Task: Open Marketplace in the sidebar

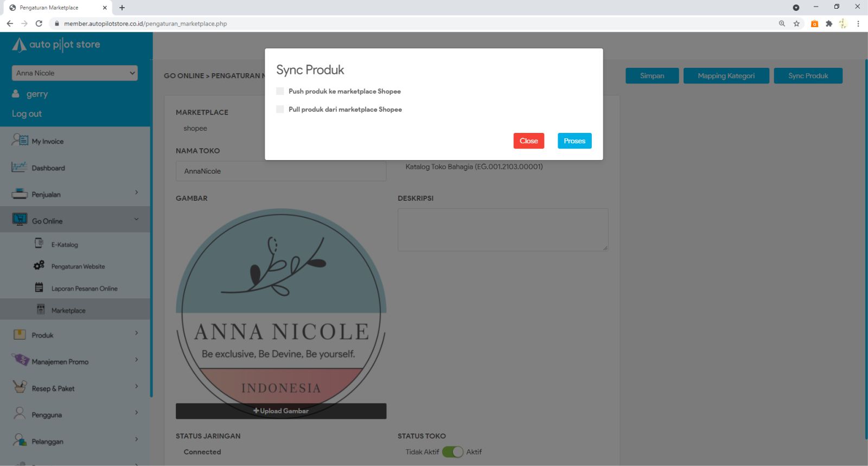Action: tap(68, 311)
